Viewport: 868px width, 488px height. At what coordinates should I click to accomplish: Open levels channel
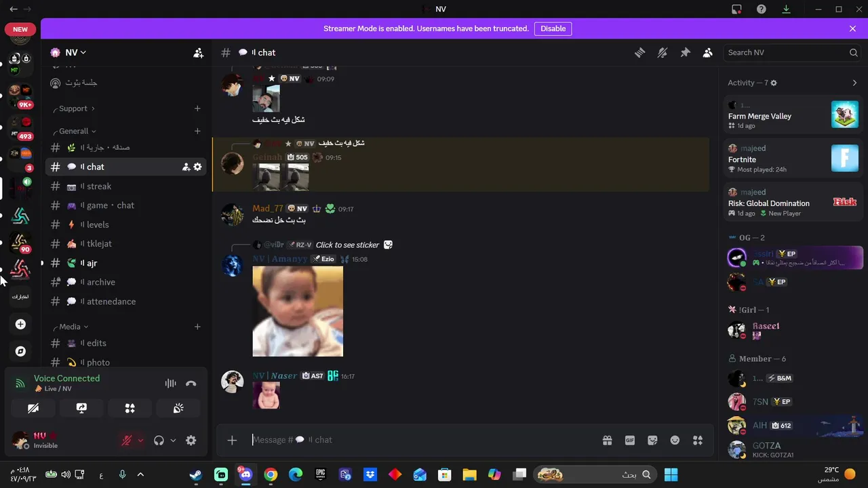125,224
